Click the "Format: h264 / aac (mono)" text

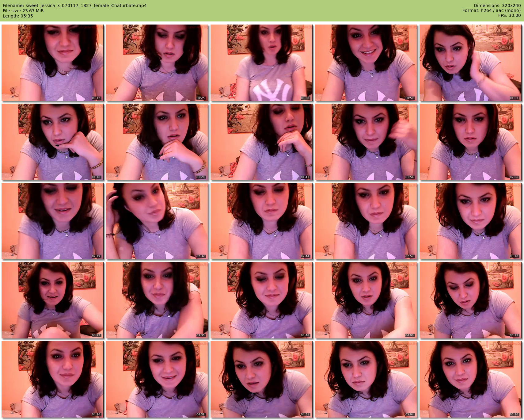(492, 10)
